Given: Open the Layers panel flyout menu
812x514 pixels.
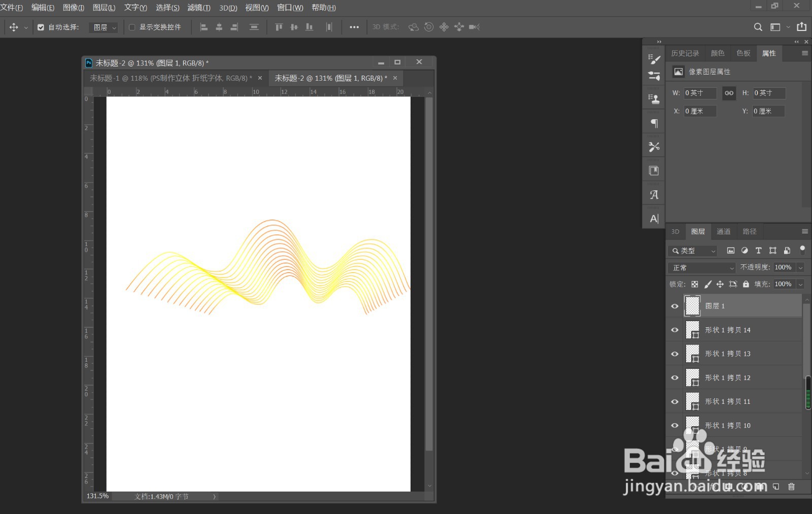Looking at the screenshot, I should pos(804,231).
